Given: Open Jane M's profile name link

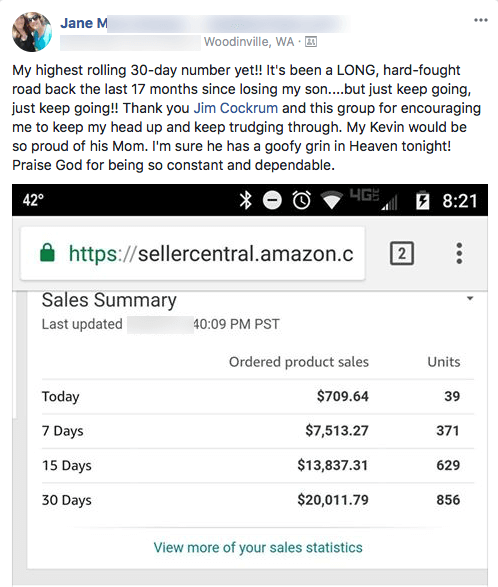Looking at the screenshot, I should pos(83,23).
